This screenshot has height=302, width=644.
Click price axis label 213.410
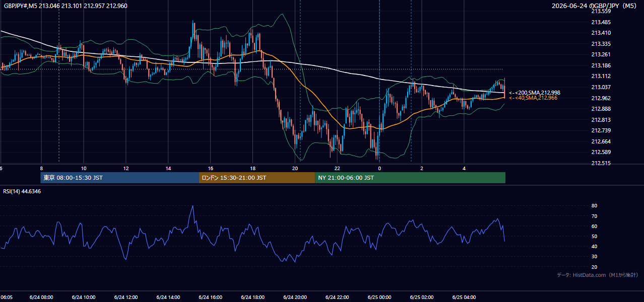coord(601,33)
